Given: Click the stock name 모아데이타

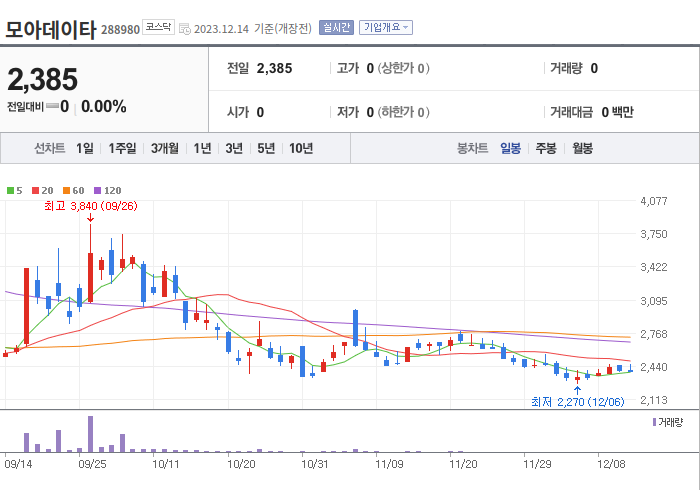Looking at the screenshot, I should [50, 30].
